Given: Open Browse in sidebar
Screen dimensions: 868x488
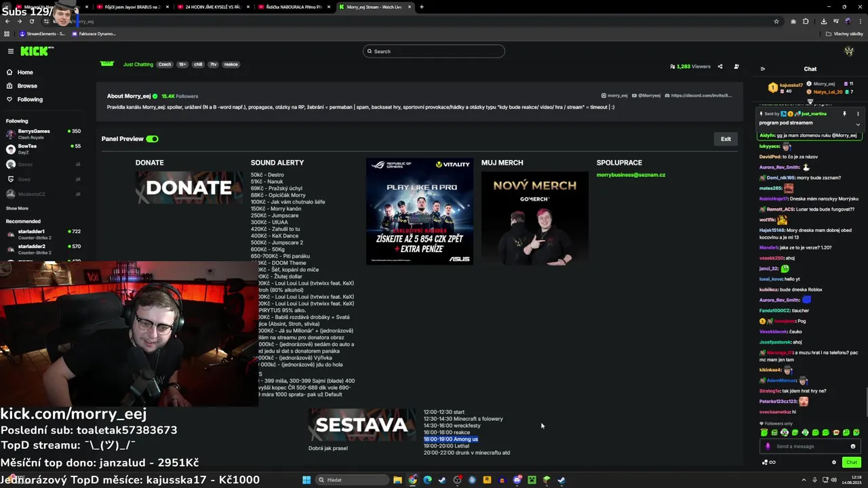Looking at the screenshot, I should tap(27, 85).
